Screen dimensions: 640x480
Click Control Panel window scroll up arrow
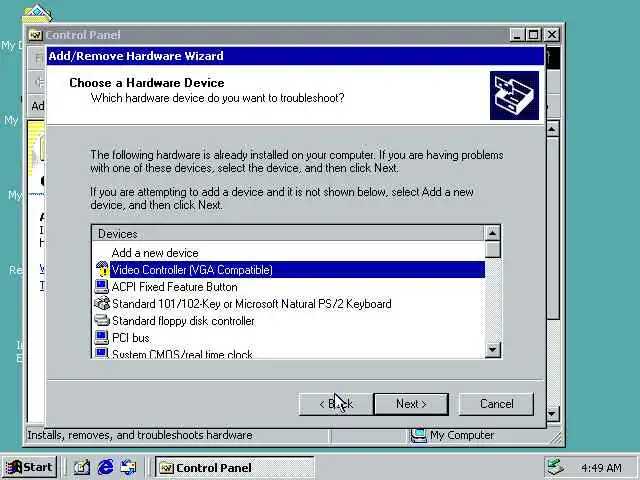pos(552,129)
